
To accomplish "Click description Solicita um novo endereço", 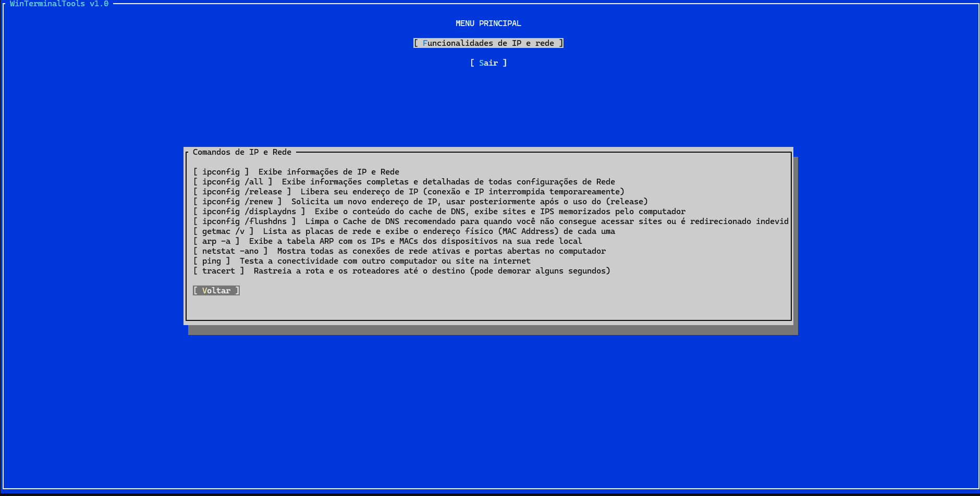I will [x=470, y=202].
